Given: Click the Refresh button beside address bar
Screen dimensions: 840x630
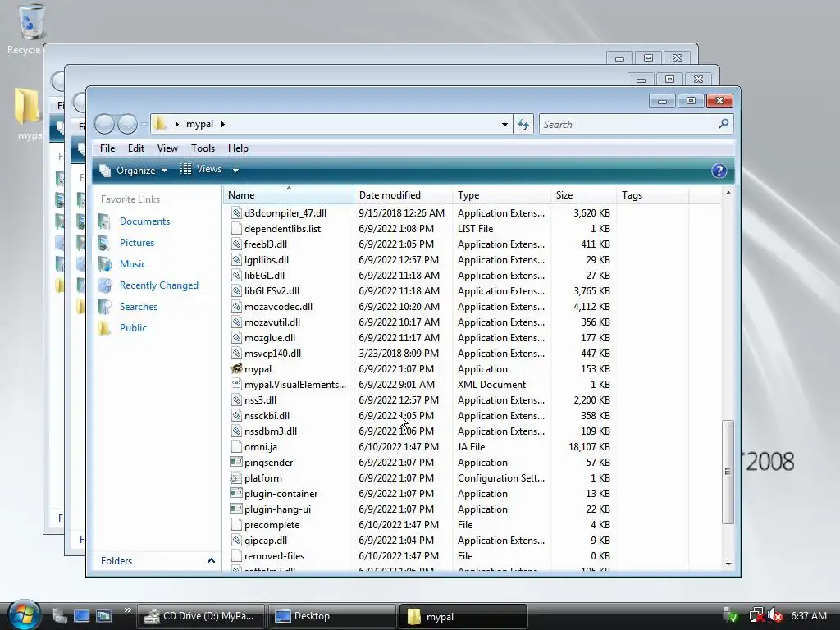Looking at the screenshot, I should tap(523, 125).
